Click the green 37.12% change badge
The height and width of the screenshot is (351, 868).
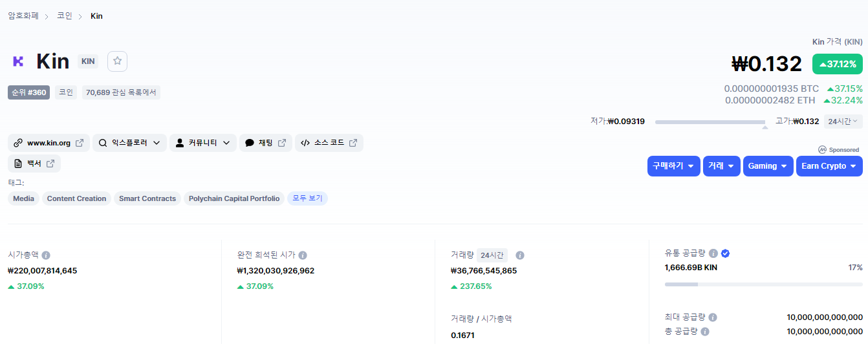838,64
